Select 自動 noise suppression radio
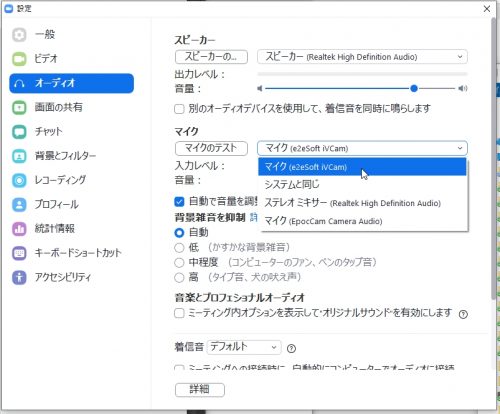 [x=179, y=233]
